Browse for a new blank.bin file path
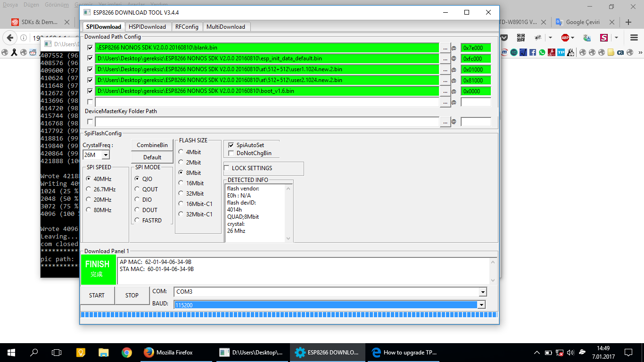 pos(445,48)
